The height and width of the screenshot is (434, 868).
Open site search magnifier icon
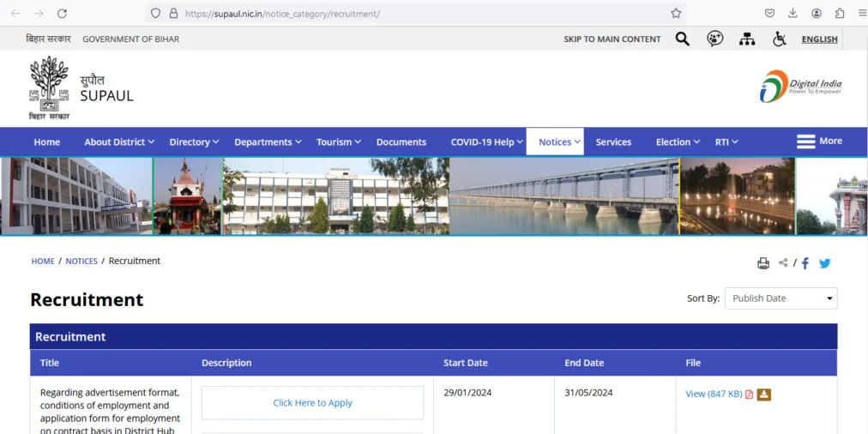click(x=683, y=39)
